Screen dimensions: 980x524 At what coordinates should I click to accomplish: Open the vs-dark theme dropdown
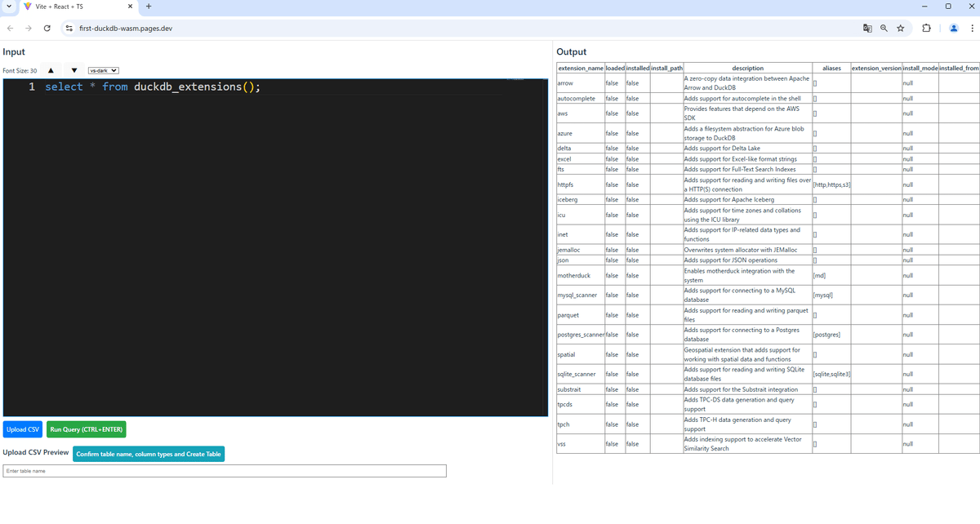coord(101,69)
